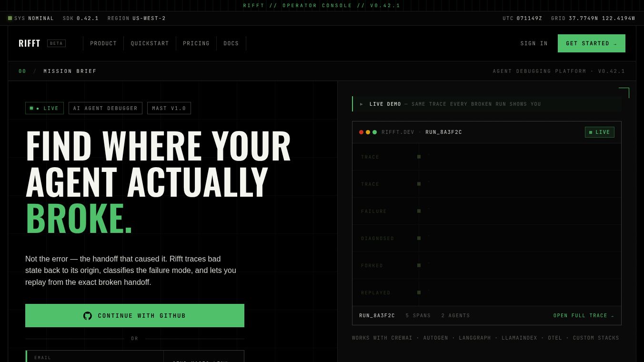
Task: Click RIFFT.DEV in the demo header
Action: tap(398, 132)
